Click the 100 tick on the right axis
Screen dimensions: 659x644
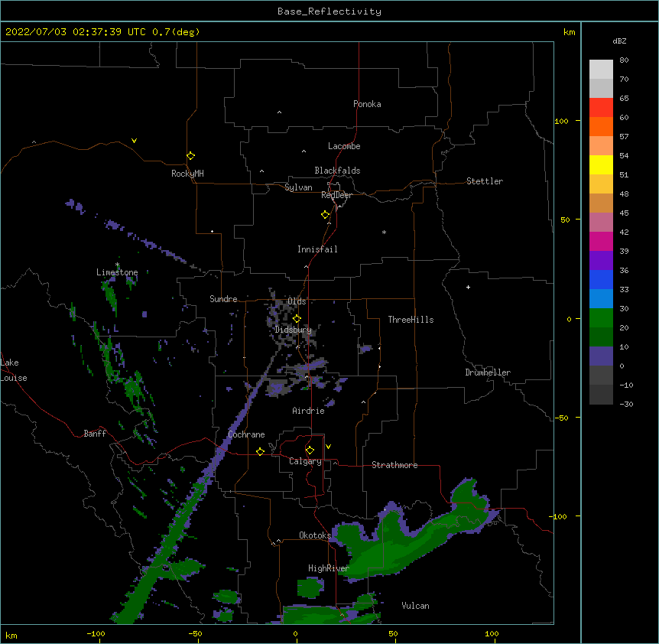click(x=561, y=121)
